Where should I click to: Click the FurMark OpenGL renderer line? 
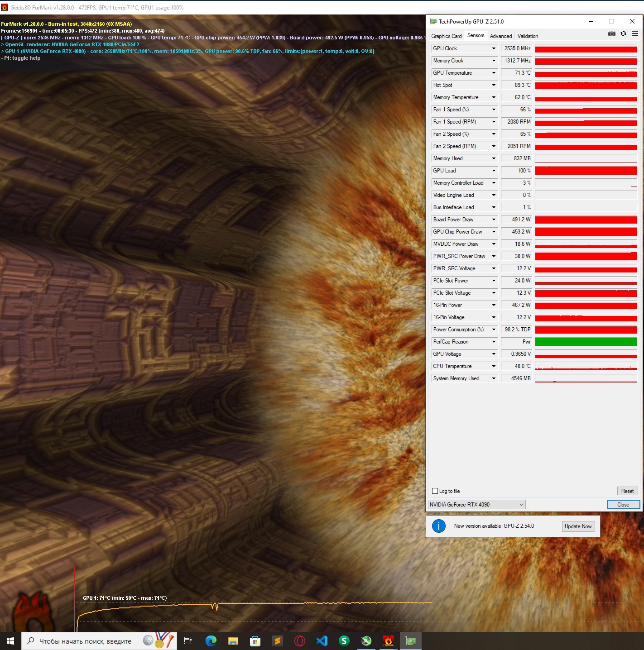coord(70,44)
